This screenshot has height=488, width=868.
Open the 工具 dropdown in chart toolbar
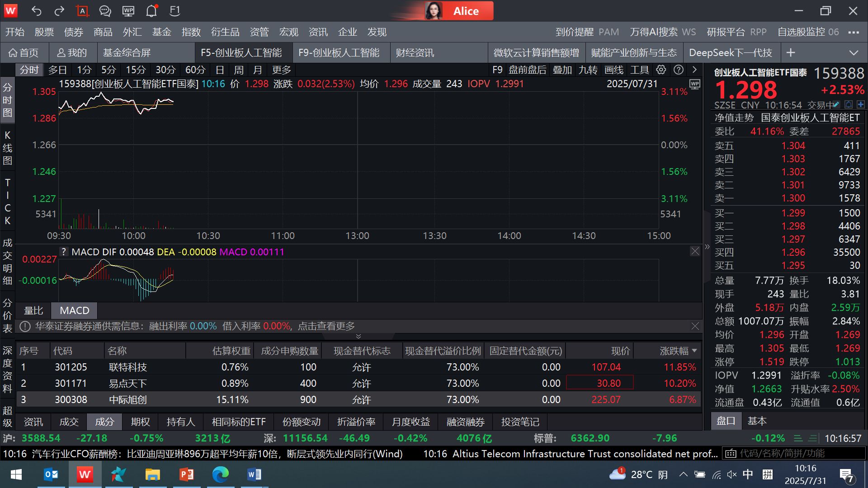(x=640, y=70)
